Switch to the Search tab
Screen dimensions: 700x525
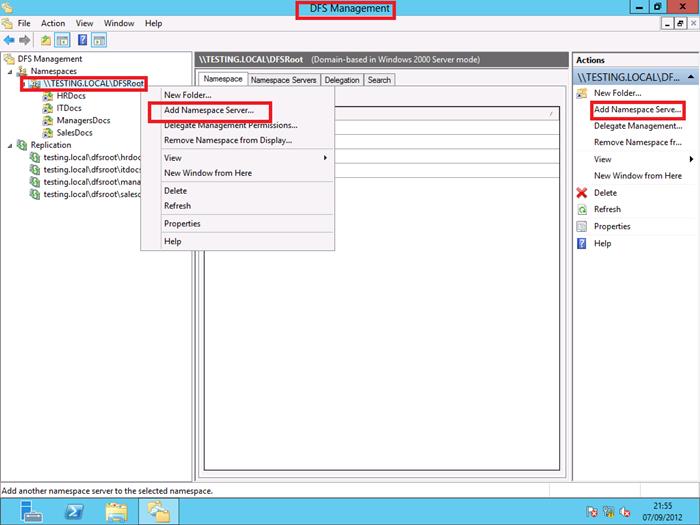(379, 80)
